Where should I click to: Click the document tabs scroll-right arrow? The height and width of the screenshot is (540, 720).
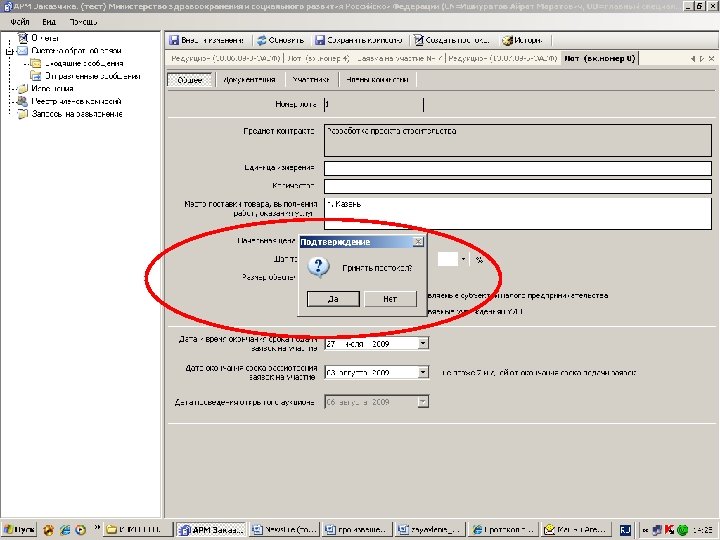[702, 59]
